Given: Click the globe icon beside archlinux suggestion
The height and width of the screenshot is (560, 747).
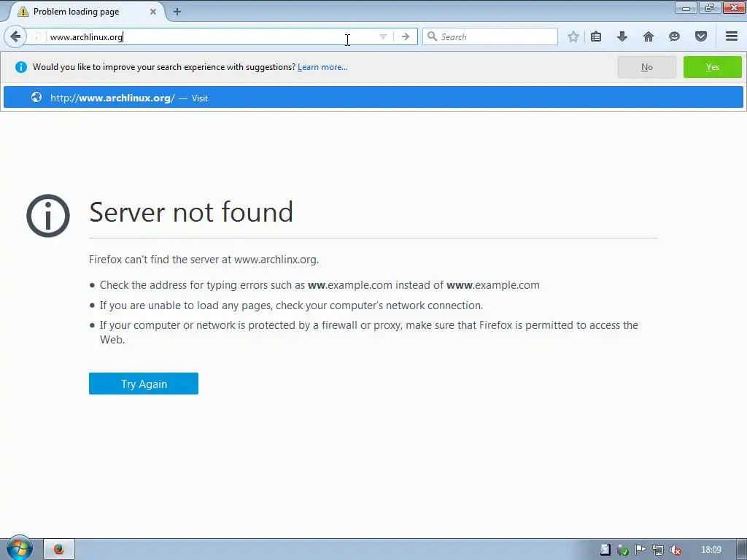Looking at the screenshot, I should [36, 97].
